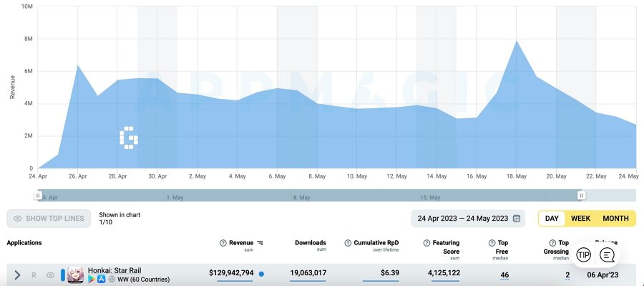
Task: Click Top Free help question mark
Action: click(492, 243)
